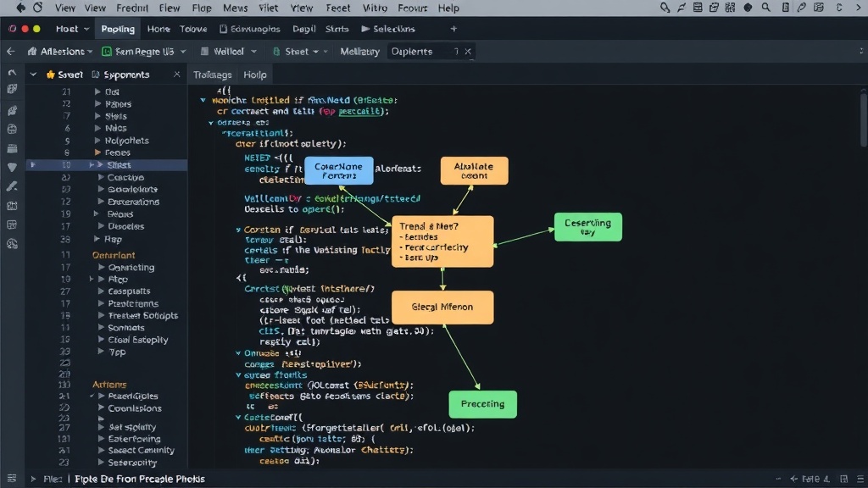
Task: Open the Aflestone dropdown
Action: coord(60,52)
